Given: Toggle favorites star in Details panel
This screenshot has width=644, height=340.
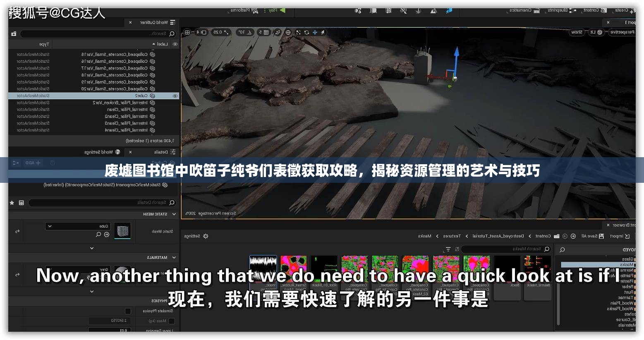Looking at the screenshot, I should (12, 203).
